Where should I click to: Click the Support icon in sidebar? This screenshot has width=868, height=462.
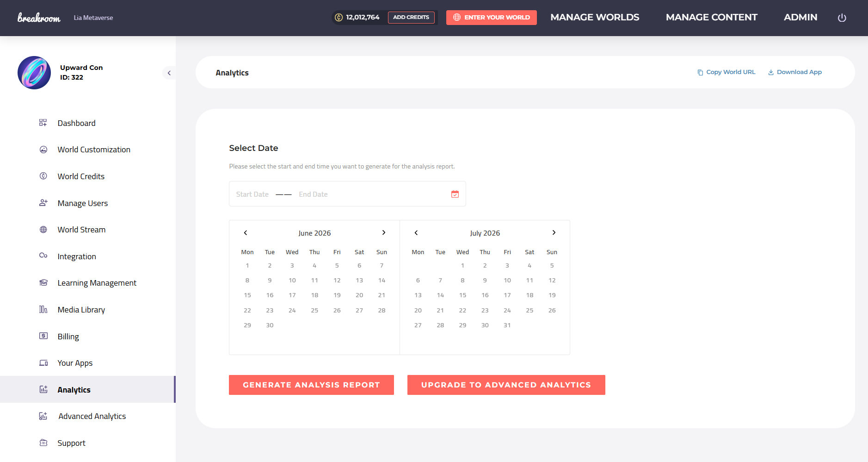[43, 443]
